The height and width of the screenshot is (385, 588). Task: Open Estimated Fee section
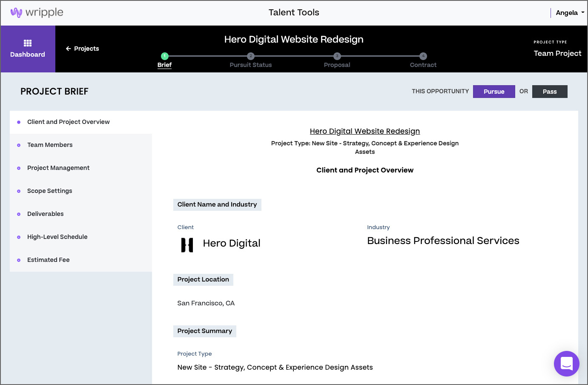81,260
